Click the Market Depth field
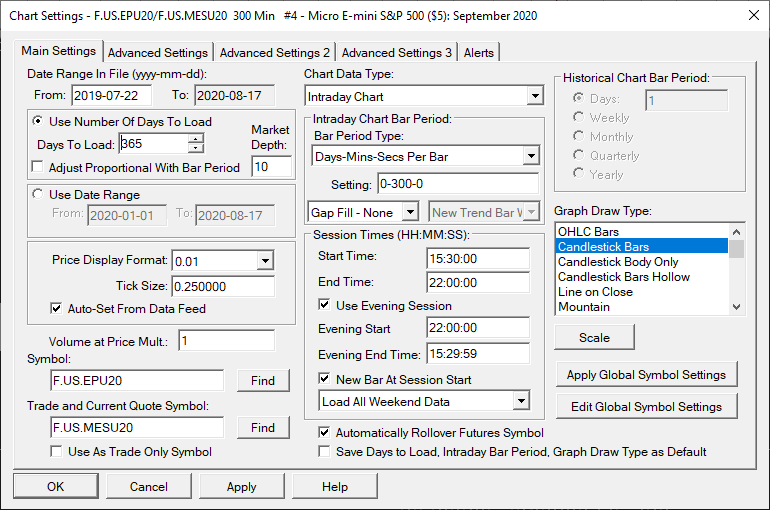The width and height of the screenshot is (770, 510). click(x=272, y=166)
